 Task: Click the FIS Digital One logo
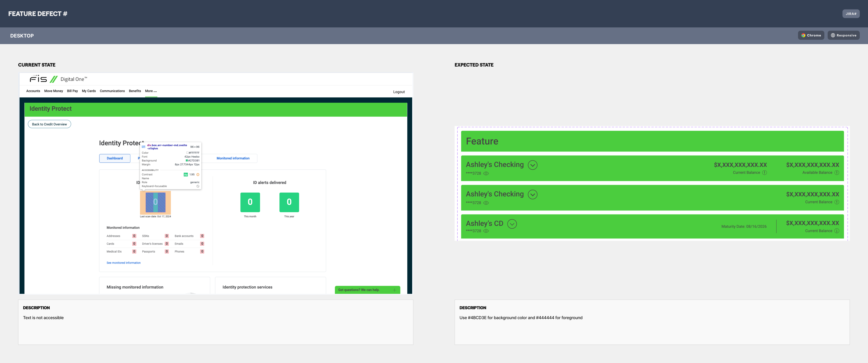58,79
